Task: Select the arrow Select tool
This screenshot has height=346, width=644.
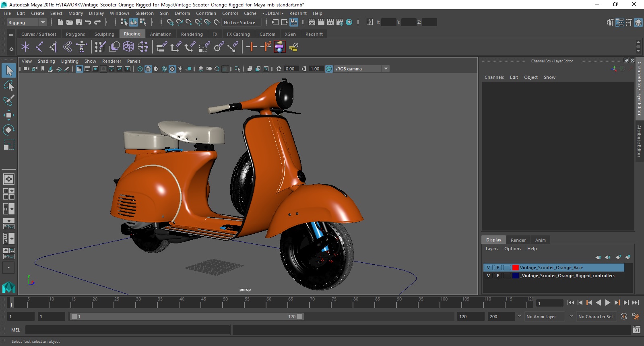Action: pyautogui.click(x=9, y=71)
